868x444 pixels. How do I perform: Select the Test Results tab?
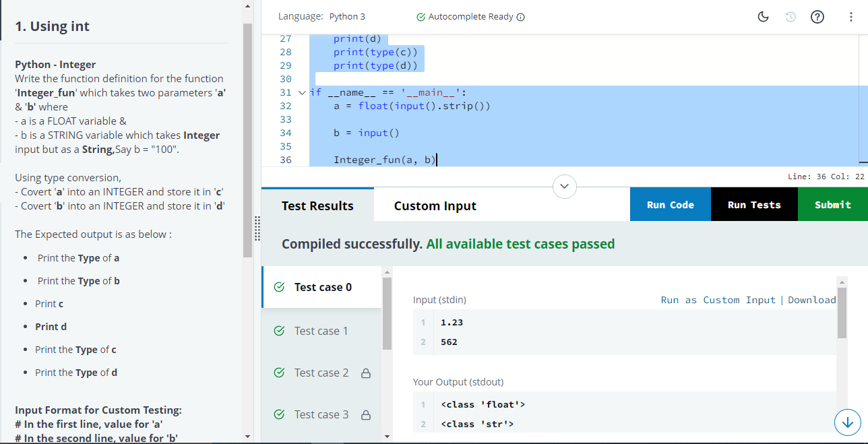(x=317, y=205)
